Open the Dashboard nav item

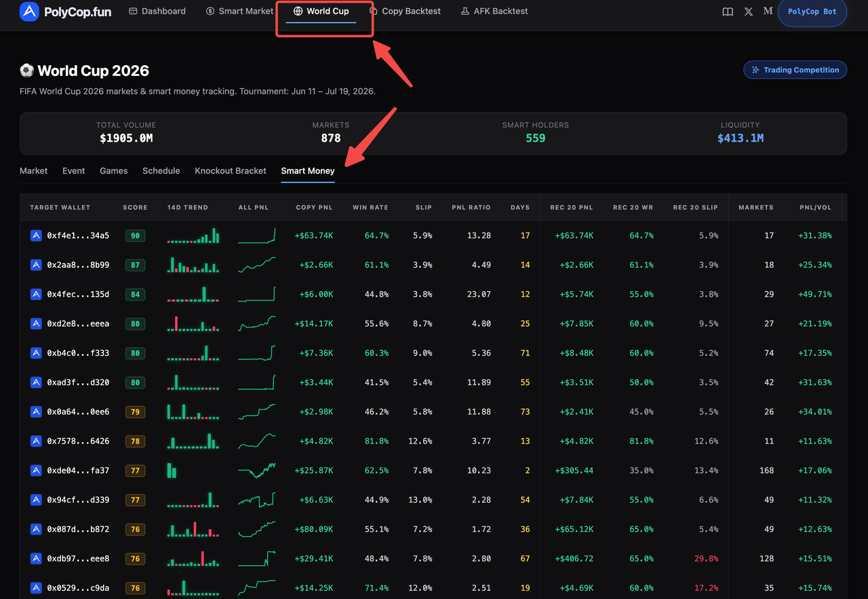[x=157, y=12]
